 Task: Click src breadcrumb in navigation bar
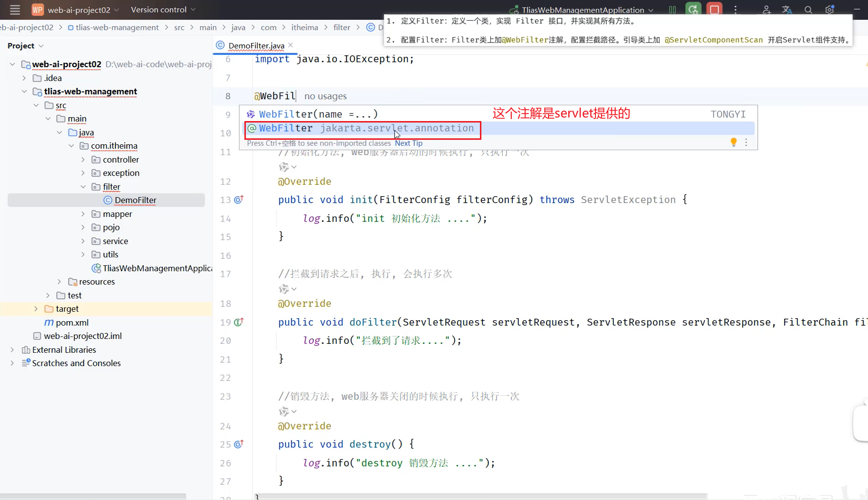click(x=179, y=27)
